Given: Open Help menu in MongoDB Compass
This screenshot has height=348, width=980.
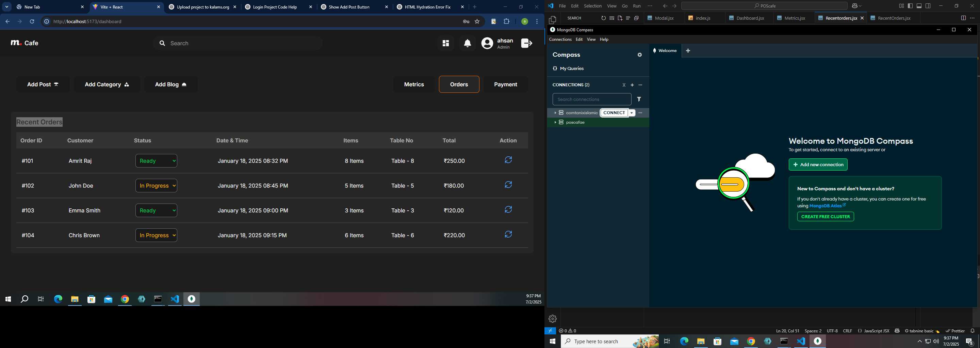Looking at the screenshot, I should [604, 39].
